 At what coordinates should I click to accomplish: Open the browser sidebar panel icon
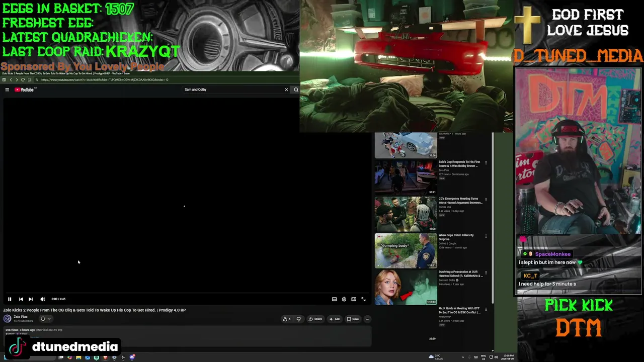pos(4,80)
